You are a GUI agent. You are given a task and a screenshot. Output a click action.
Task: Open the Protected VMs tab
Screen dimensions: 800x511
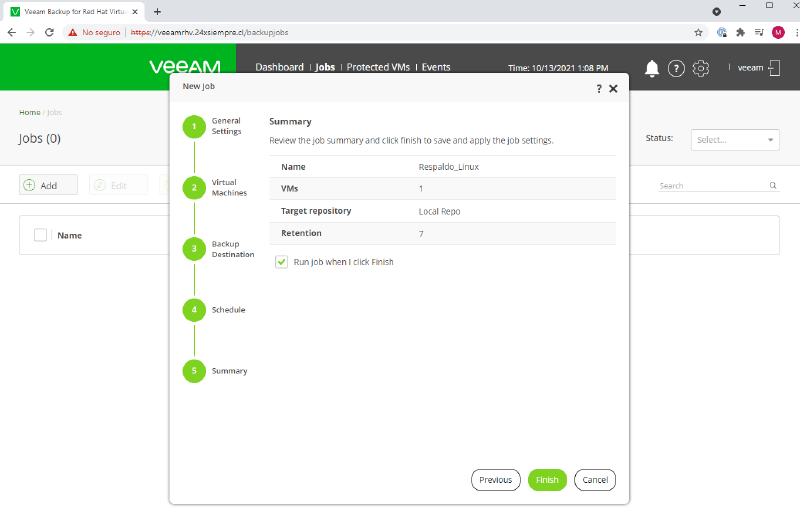378,67
